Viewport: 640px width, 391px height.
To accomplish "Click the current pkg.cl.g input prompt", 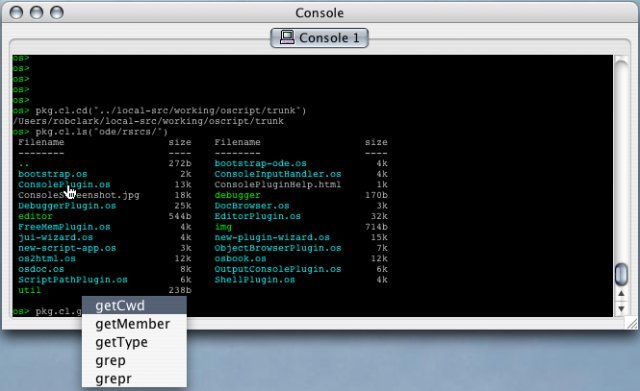I will coord(58,311).
